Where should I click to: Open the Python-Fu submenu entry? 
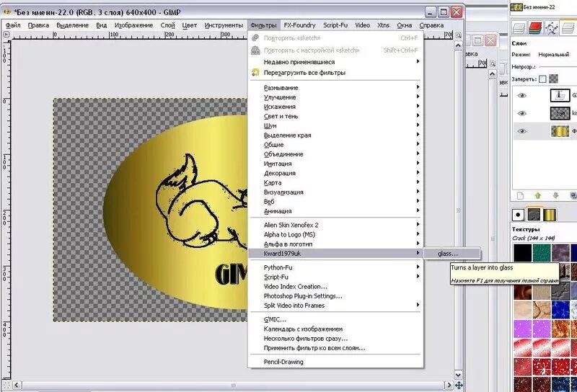pyautogui.click(x=335, y=267)
